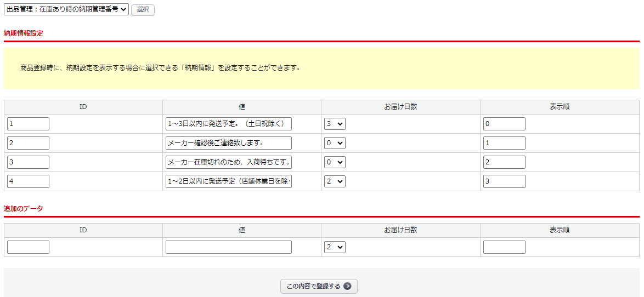644x297 pixels.
Task: Open the 出品管理 category dropdown at top
Action: tap(66, 9)
